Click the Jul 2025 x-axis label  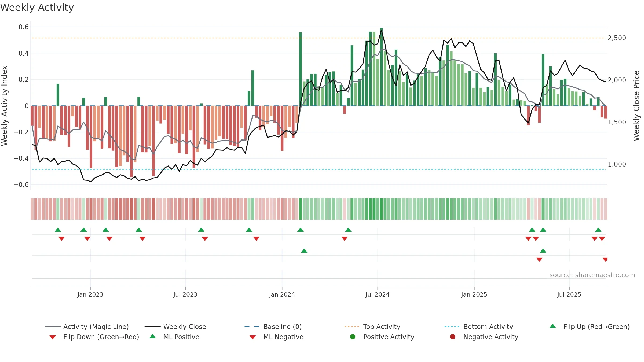pyautogui.click(x=569, y=295)
